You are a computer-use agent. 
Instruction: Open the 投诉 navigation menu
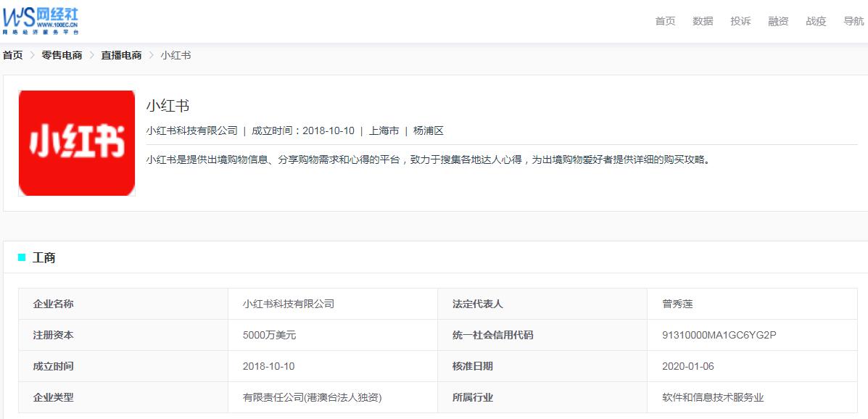pos(740,21)
